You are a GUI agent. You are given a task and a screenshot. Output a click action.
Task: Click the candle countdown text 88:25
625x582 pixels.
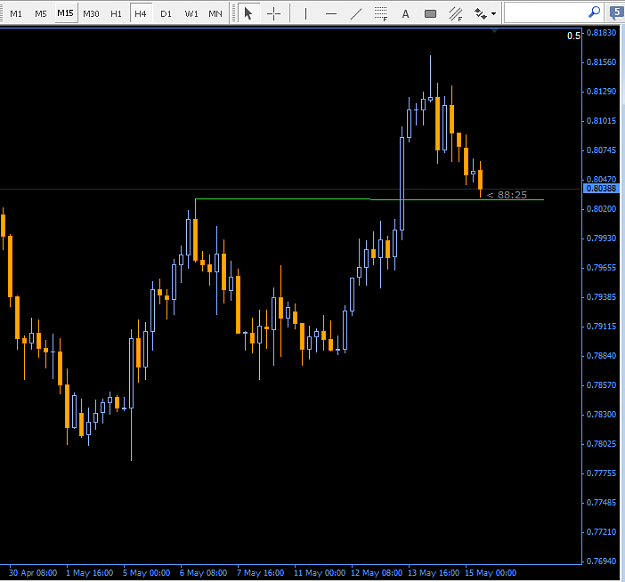coord(512,195)
